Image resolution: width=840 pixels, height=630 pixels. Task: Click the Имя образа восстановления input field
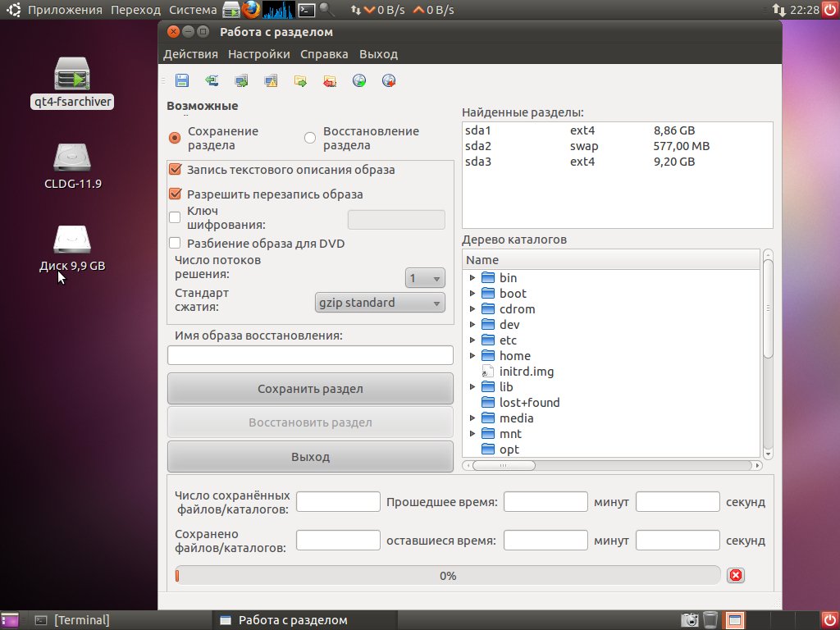tap(310, 355)
